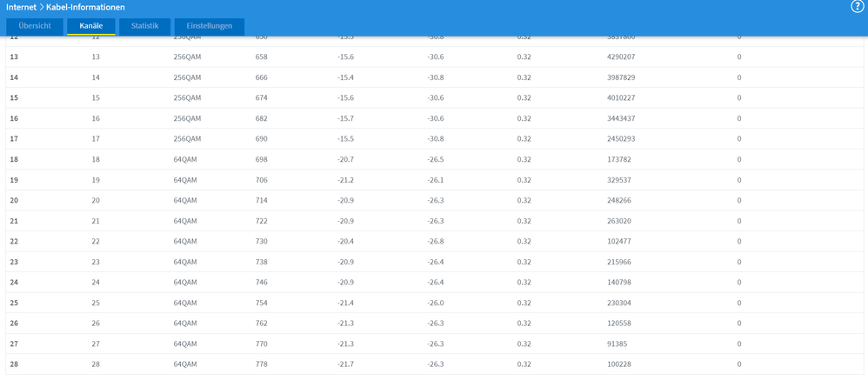Click power level -20.7 in row 18
Viewport: 868px width, 387px height.
[346, 159]
